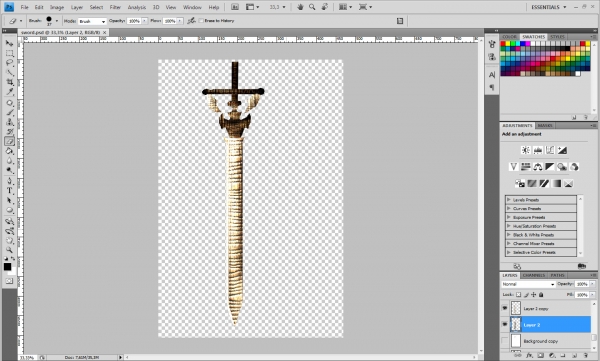Click the foreground color swatch
600x361 pixels.
pyautogui.click(x=7, y=266)
